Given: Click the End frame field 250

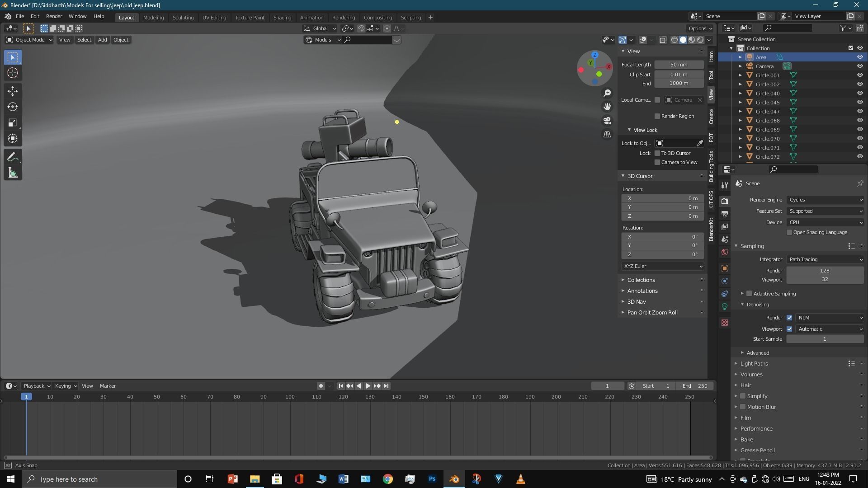Looking at the screenshot, I should click(x=695, y=386).
